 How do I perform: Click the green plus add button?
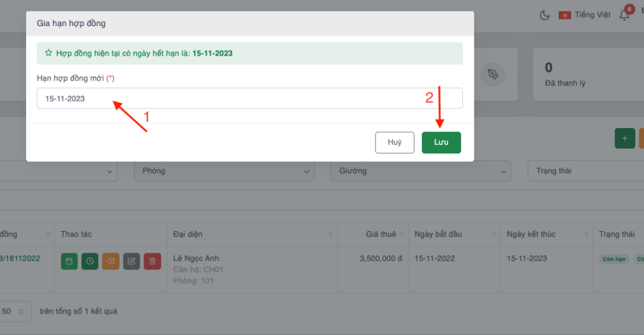[x=625, y=138]
